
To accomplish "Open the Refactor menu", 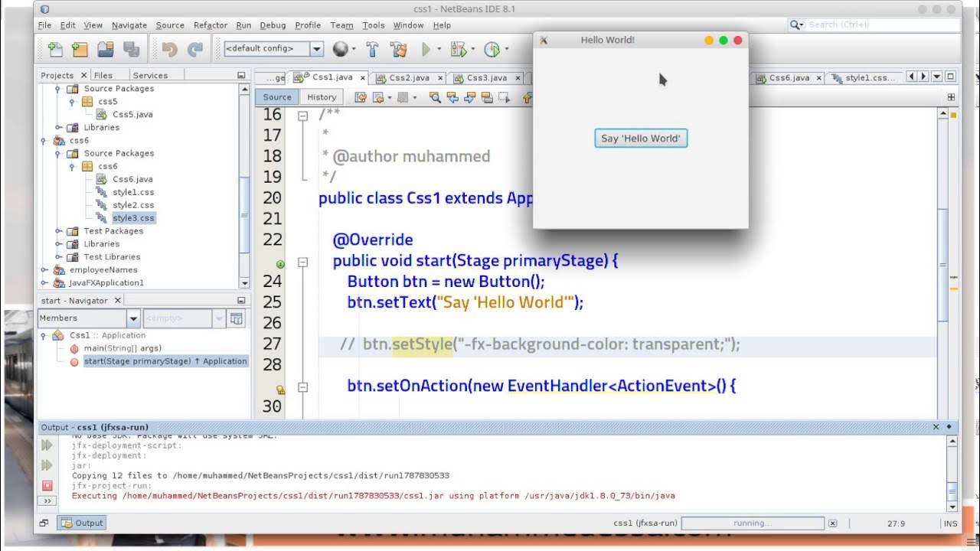I will tap(211, 25).
